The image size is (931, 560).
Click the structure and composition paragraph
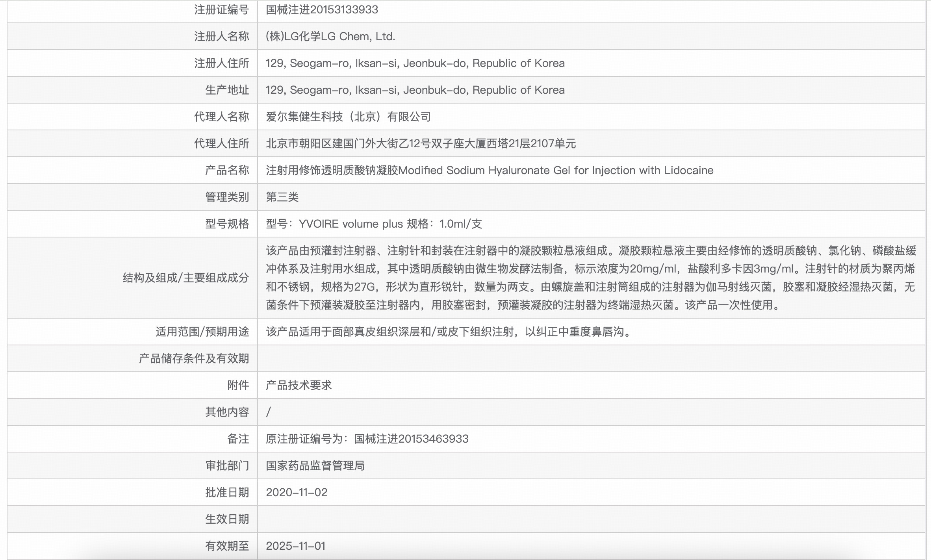click(x=590, y=278)
